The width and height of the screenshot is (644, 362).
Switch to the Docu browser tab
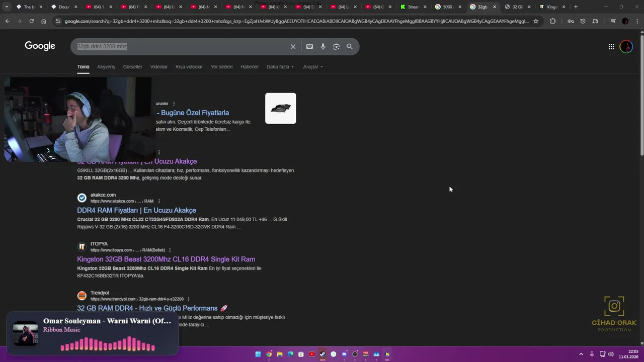click(64, 7)
